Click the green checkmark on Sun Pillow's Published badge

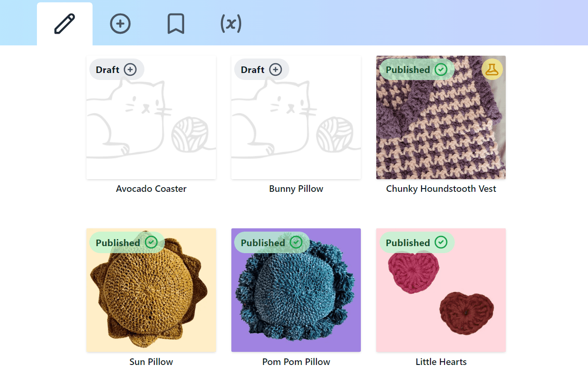coord(150,242)
